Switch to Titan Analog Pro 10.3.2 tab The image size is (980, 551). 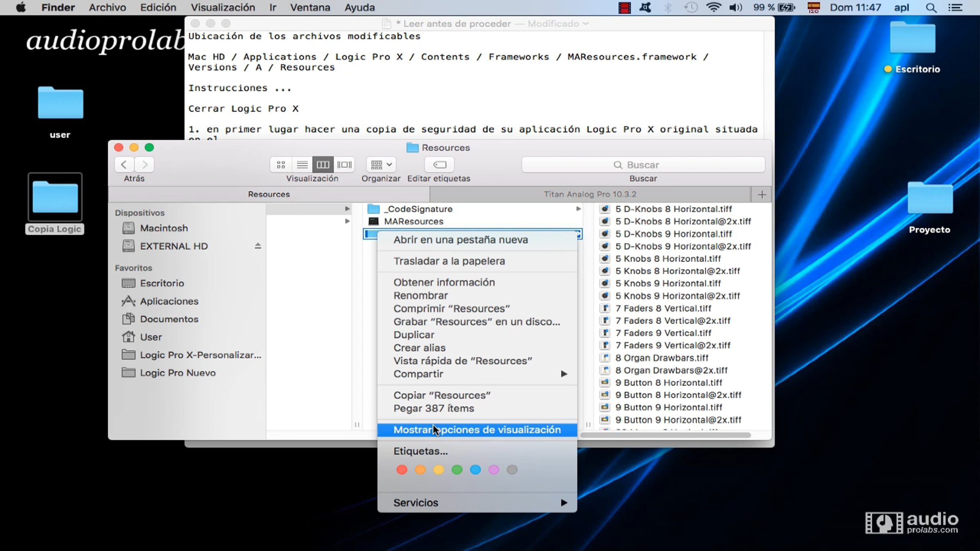click(x=590, y=194)
